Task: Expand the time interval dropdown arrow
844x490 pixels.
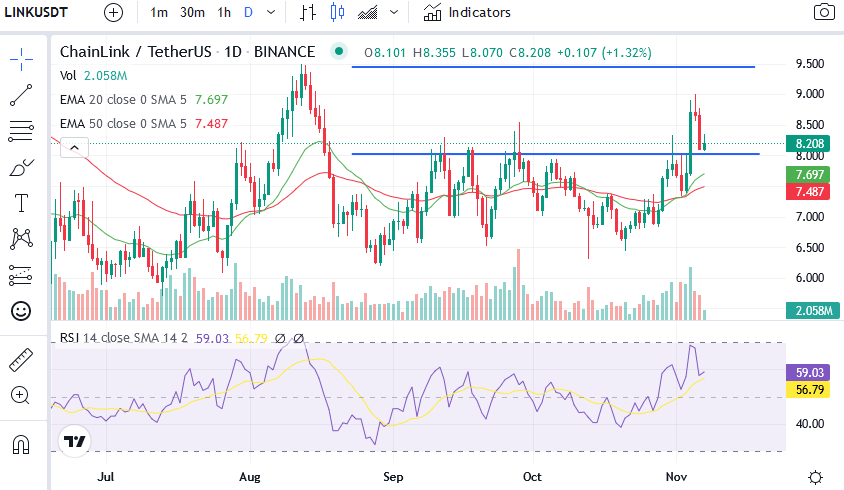Action: 271,12
